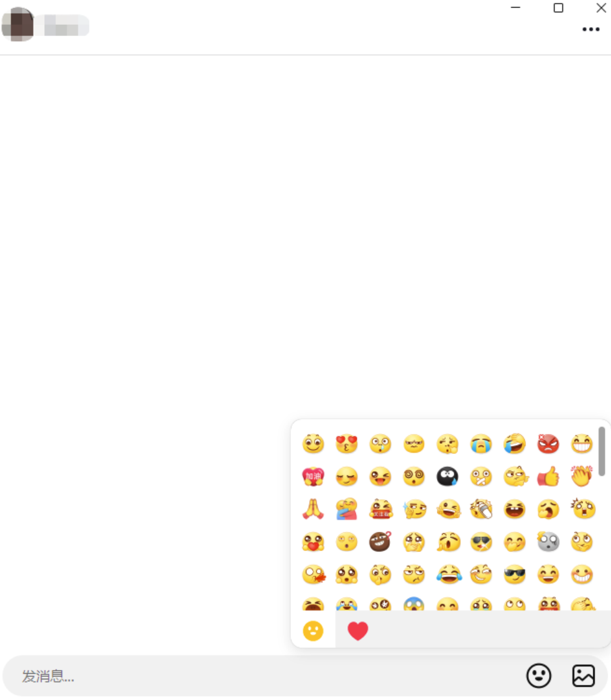
Task: Insert the angry red face emoji
Action: 548,444
